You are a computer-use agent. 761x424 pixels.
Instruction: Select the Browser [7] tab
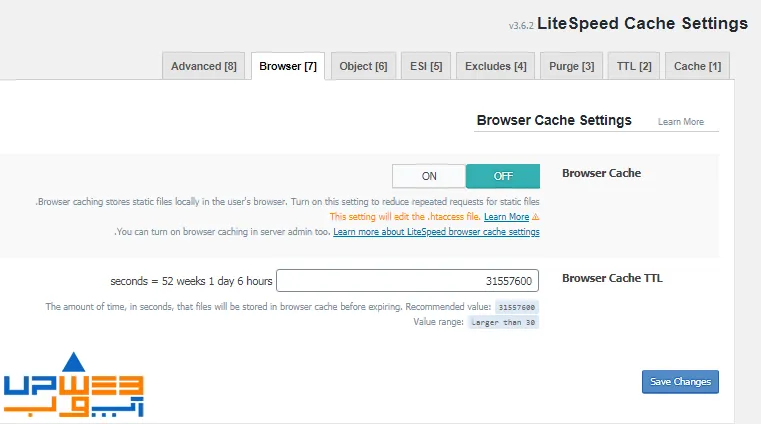tap(288, 66)
